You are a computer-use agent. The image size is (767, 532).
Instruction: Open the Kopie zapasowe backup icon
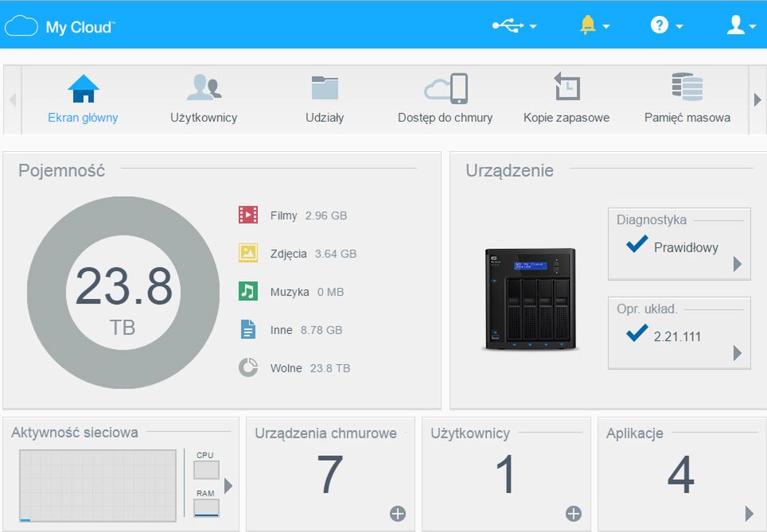tap(566, 86)
